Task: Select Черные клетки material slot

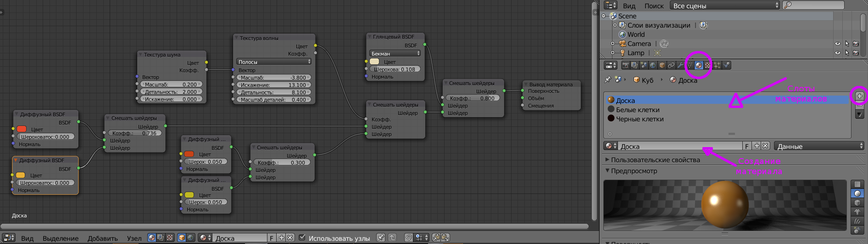Action: [727, 119]
